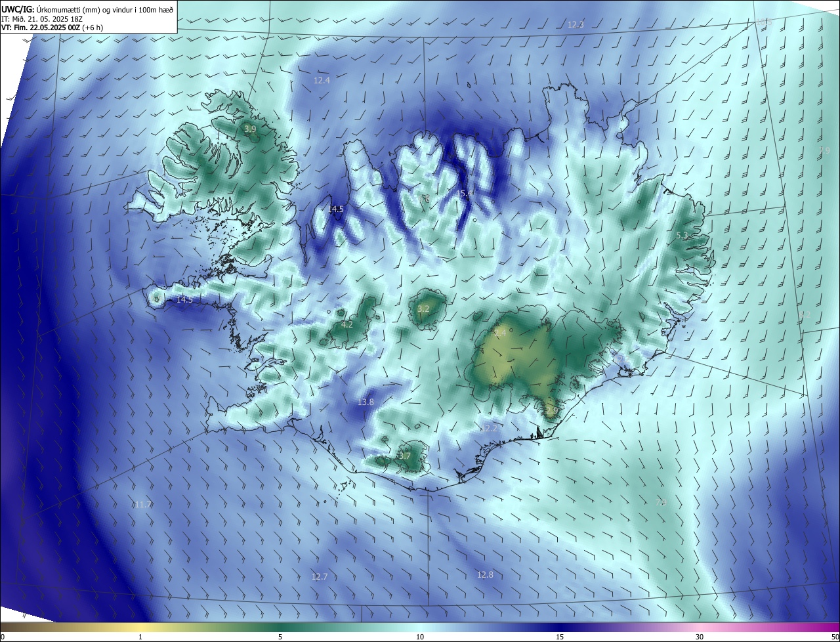Click the legend tick label "1"

[x=140, y=637]
